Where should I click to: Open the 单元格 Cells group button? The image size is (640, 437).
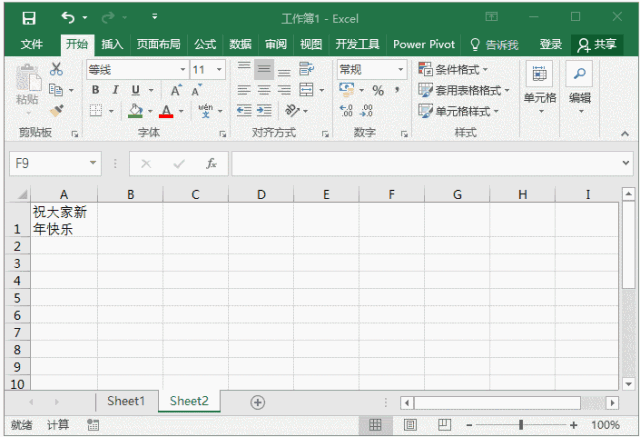coord(540,87)
